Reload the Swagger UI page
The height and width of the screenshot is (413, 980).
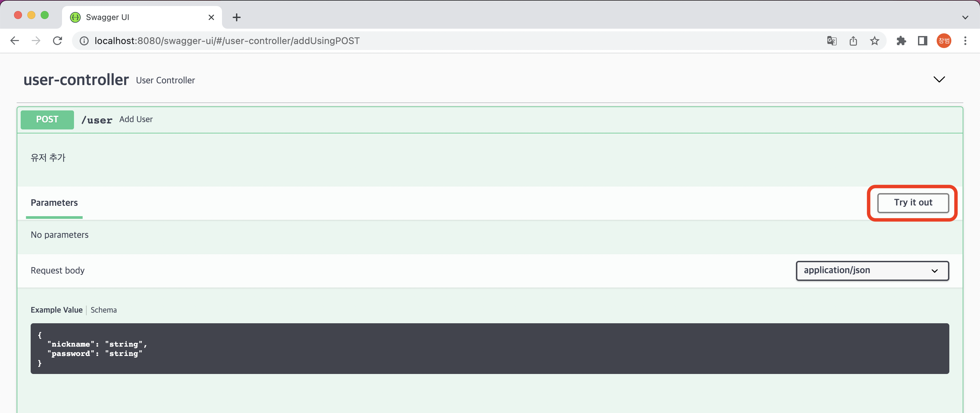point(57,41)
